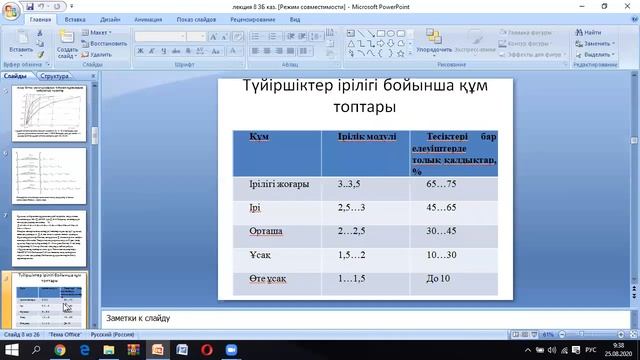Align text left
This screenshot has width=640, height=360.
coord(255,51)
